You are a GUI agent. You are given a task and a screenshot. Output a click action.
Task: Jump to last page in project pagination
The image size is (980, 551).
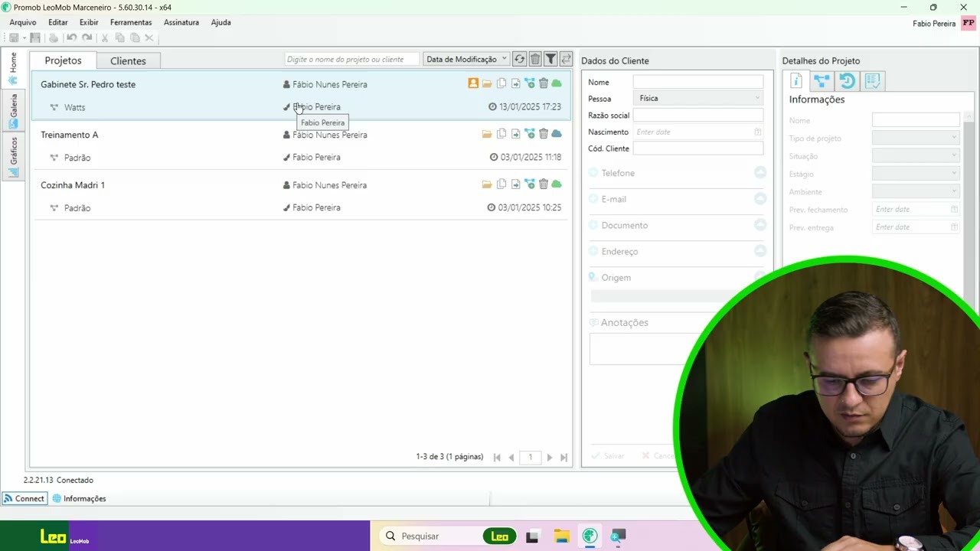point(563,457)
